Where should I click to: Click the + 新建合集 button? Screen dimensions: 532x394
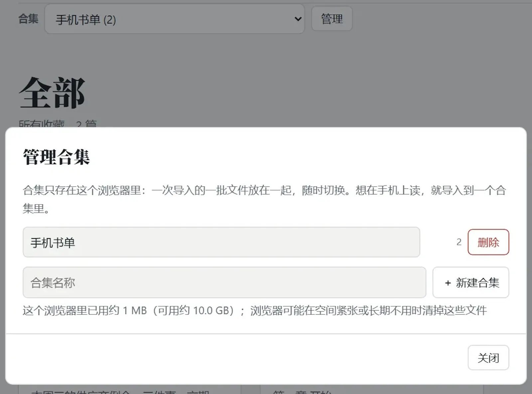coord(470,282)
